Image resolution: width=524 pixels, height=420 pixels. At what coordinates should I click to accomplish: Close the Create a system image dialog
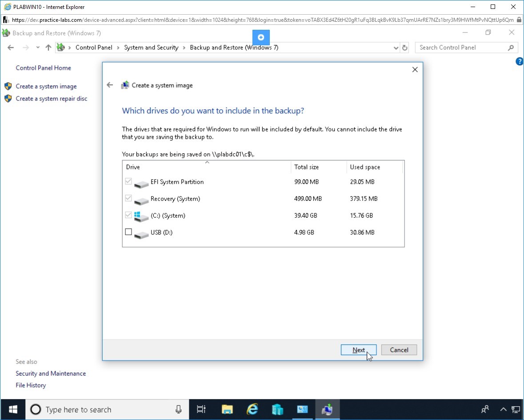click(x=415, y=69)
